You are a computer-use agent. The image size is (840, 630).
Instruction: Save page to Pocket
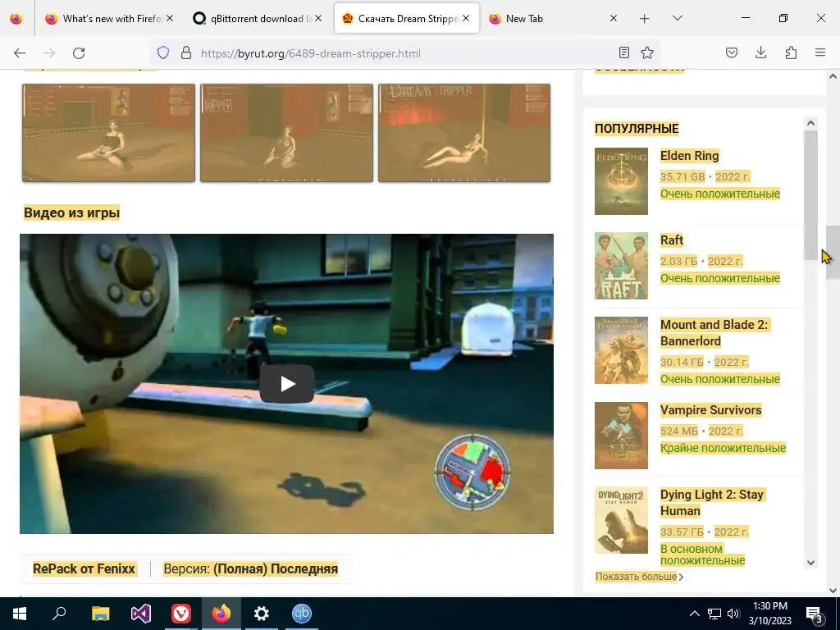pyautogui.click(x=732, y=52)
